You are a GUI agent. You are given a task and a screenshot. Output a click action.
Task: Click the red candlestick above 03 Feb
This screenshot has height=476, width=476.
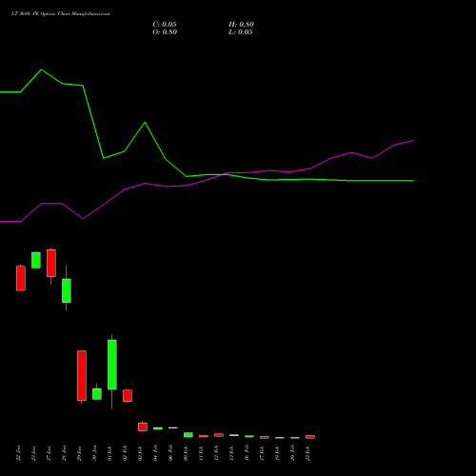tap(143, 426)
